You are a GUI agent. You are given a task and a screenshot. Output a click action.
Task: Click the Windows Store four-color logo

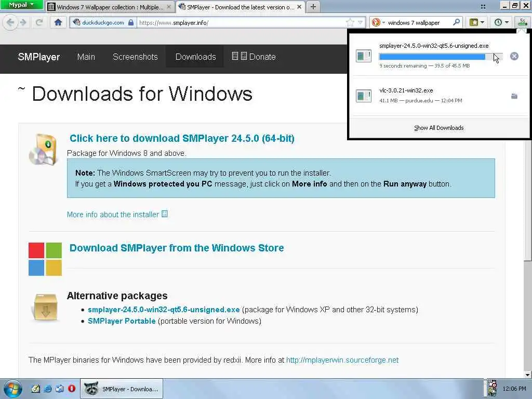click(45, 259)
